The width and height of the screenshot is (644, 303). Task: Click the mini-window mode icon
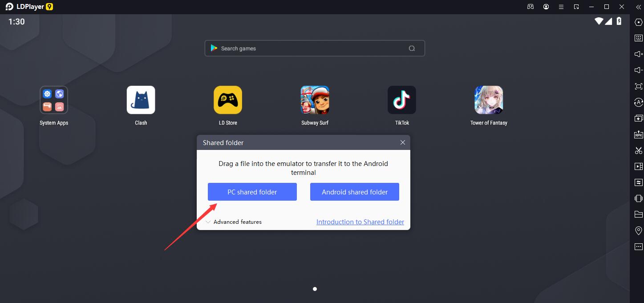tap(576, 7)
